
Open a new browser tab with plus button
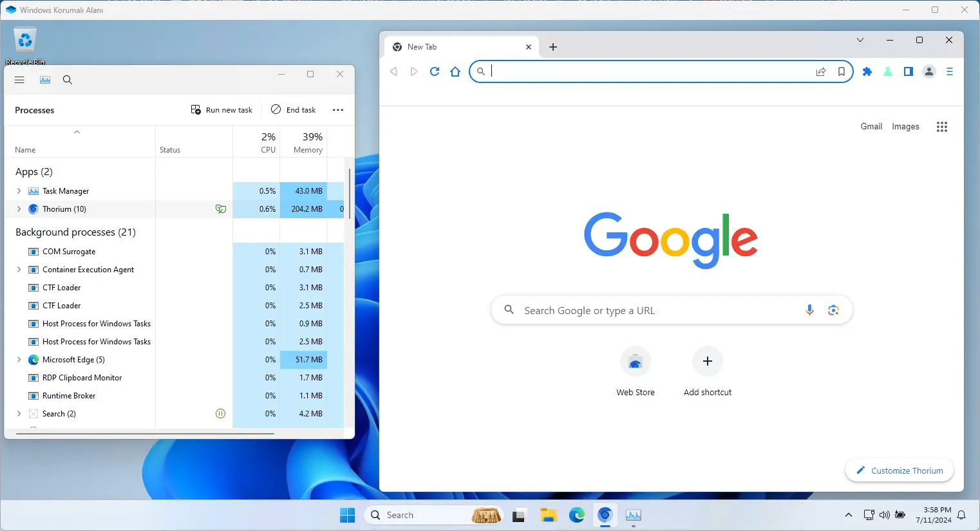point(553,47)
